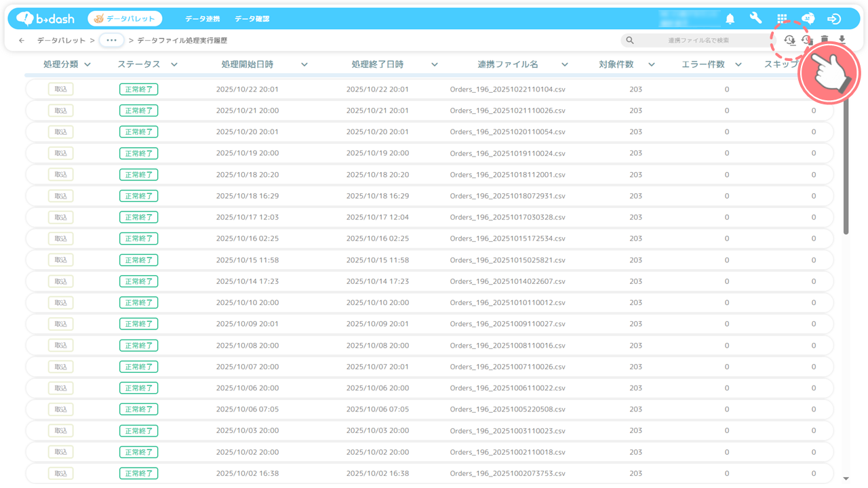Open the 処理開始日時 column dropdown
The height and width of the screenshot is (488, 868).
(x=304, y=64)
